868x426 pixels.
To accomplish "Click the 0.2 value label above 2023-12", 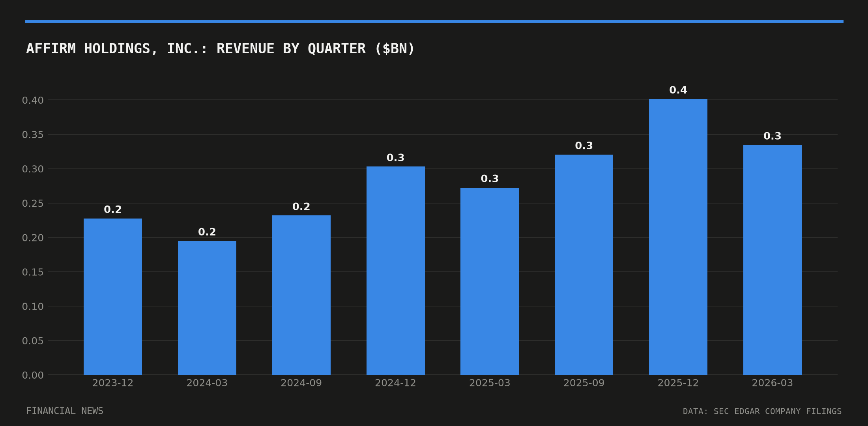I will point(113,209).
